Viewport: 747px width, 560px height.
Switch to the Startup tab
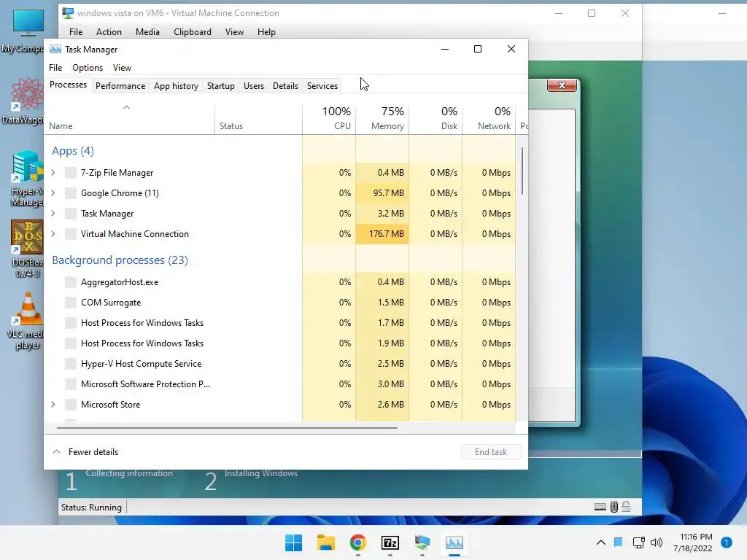click(x=220, y=86)
